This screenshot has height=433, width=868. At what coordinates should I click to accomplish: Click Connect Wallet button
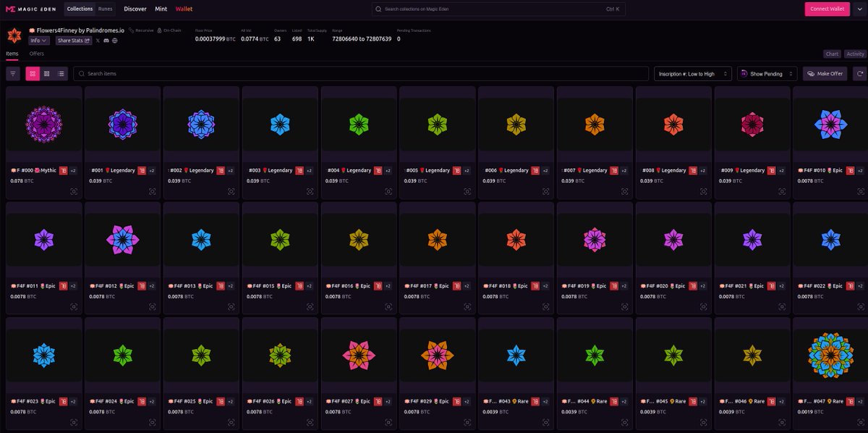click(x=827, y=9)
